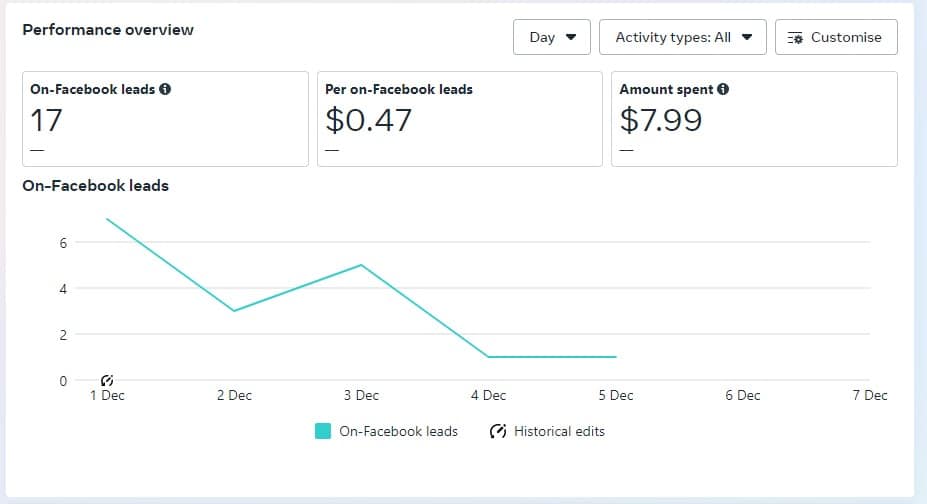Viewport: 927px width, 504px height.
Task: Click the Historical edits legend icon
Action: (x=498, y=432)
